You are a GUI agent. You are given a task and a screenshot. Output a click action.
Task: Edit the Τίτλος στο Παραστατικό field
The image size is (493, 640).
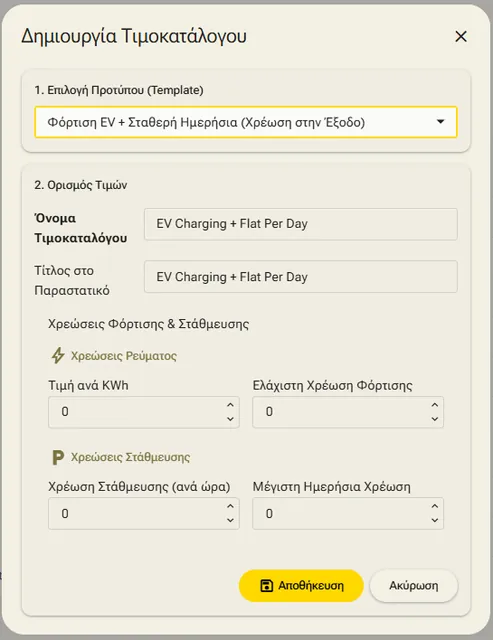[x=301, y=277]
